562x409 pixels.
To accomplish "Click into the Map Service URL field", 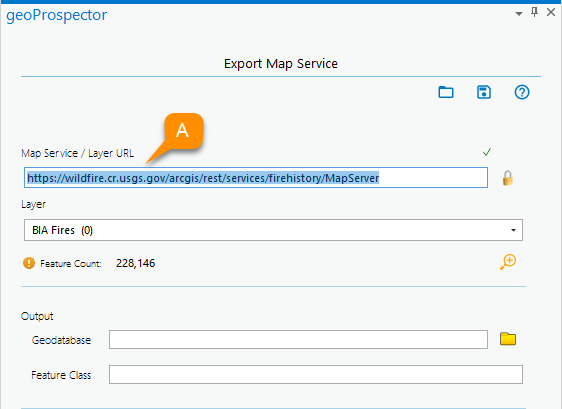I will [256, 177].
